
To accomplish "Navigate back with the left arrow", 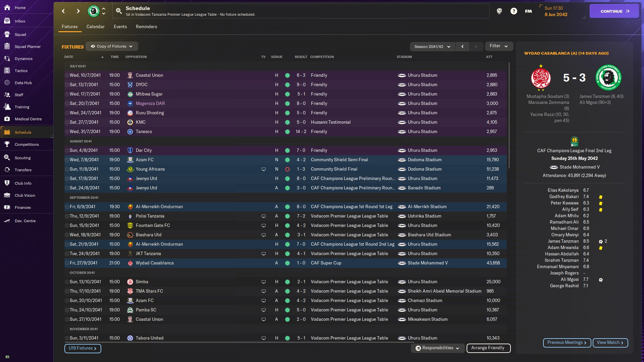I will tap(63, 11).
